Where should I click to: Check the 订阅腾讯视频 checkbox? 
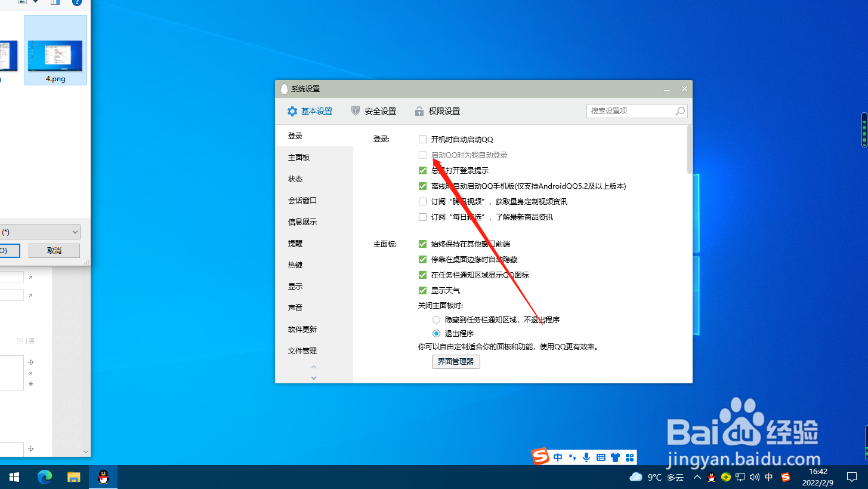click(x=422, y=202)
